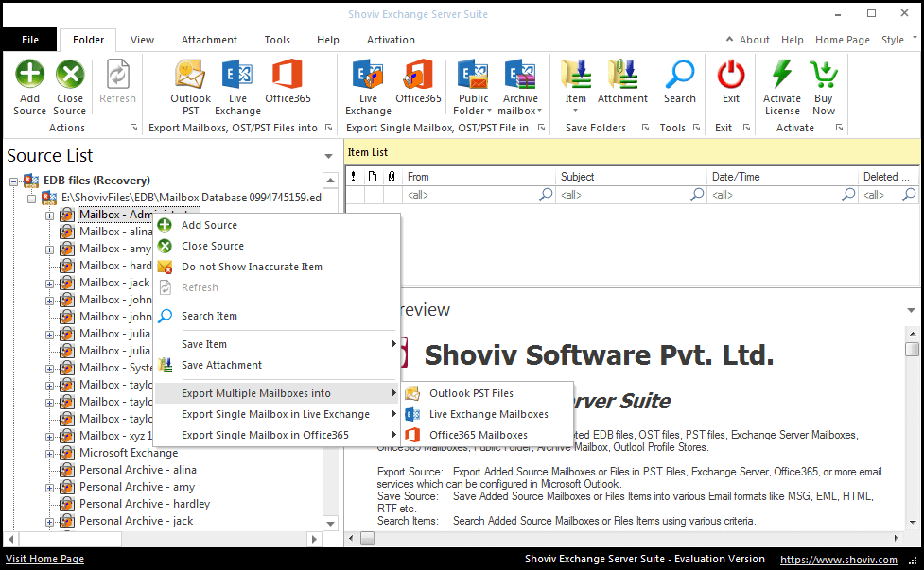Screen dimensions: 924x570
Task: Select Personal Archive - hardley tree item
Action: 145,504
